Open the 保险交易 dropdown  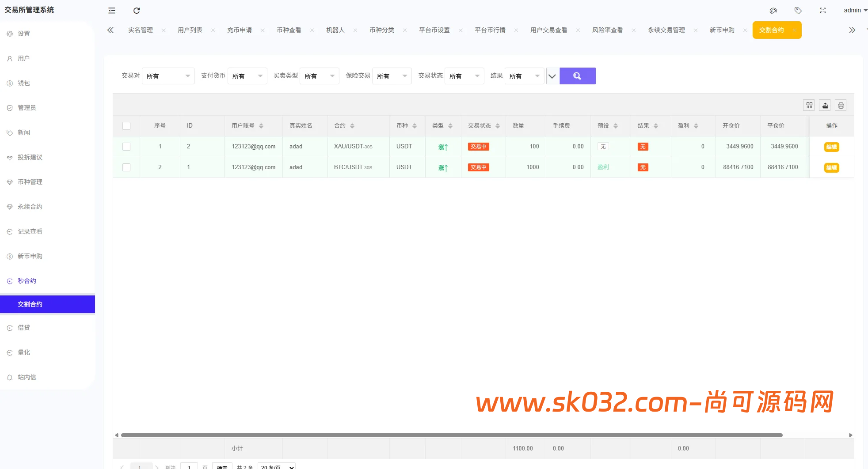click(392, 76)
